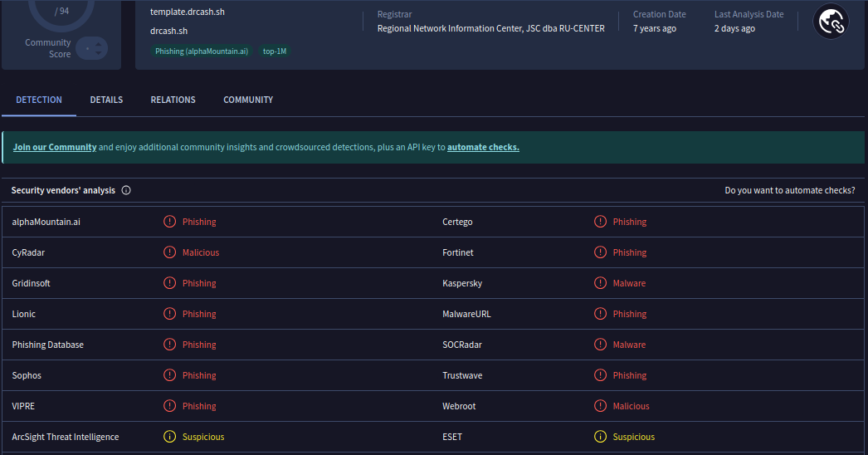The image size is (868, 455).
Task: Click the Phishing verdict for Trustwave
Action: pyautogui.click(x=629, y=376)
